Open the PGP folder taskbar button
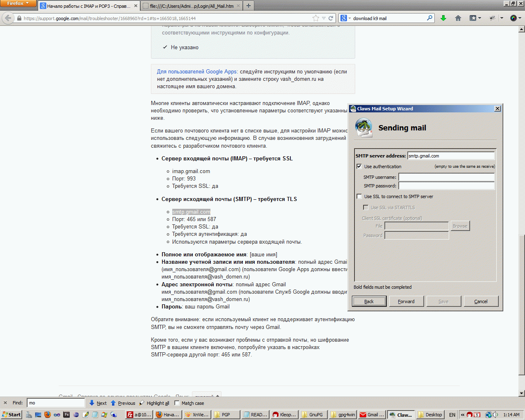This screenshot has height=420, width=525. (226, 415)
